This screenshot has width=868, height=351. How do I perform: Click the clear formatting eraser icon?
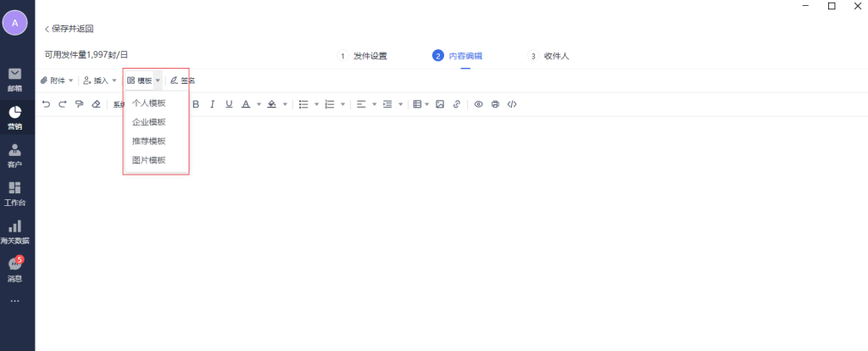click(x=96, y=104)
